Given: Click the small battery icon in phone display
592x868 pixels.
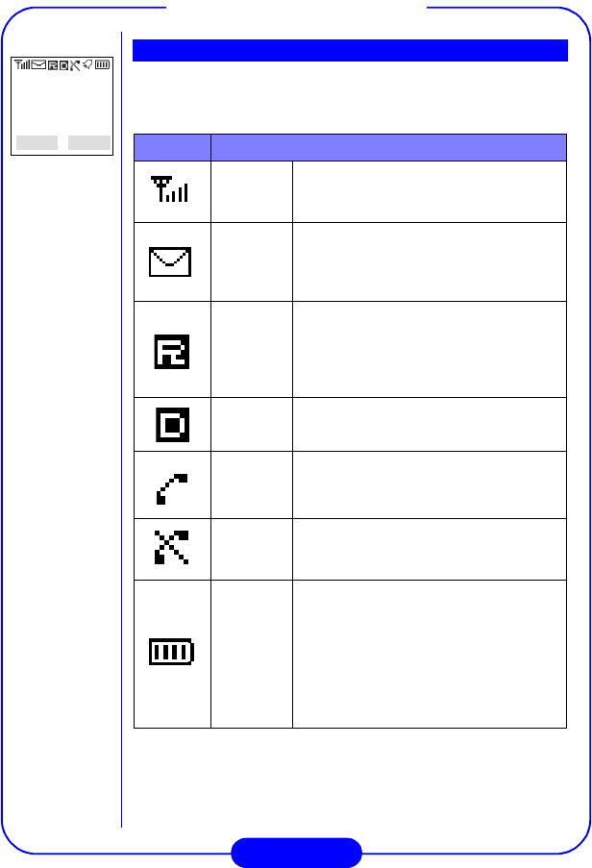Looking at the screenshot, I should pos(103,64).
